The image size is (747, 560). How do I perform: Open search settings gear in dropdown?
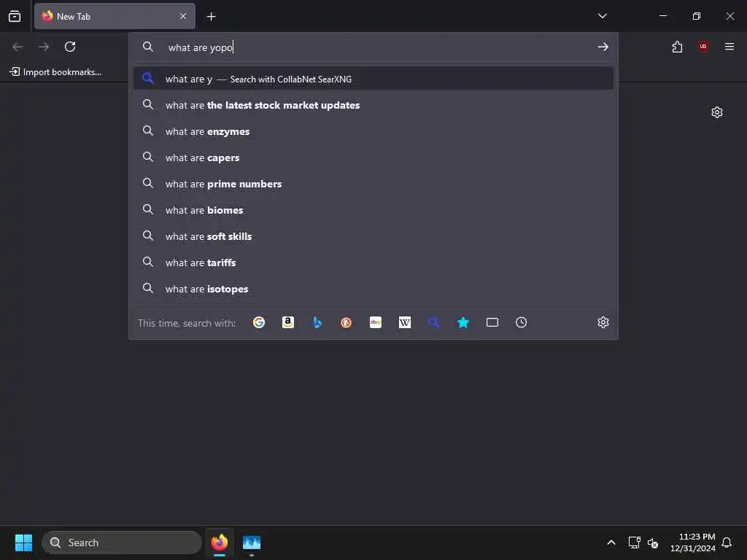603,322
